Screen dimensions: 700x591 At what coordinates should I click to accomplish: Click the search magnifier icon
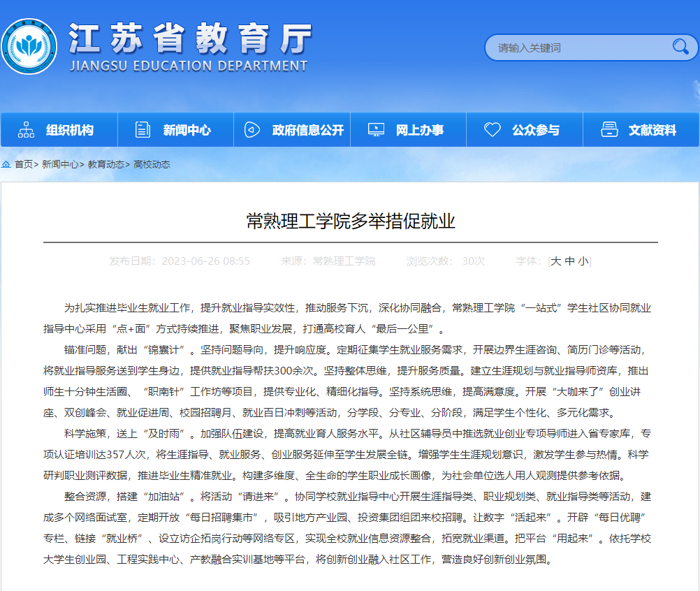[x=680, y=46]
